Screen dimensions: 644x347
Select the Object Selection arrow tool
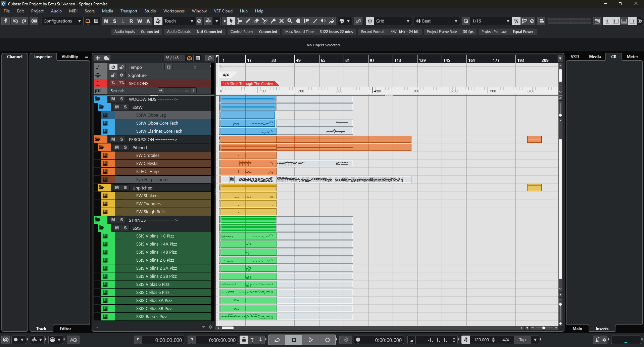(x=231, y=21)
